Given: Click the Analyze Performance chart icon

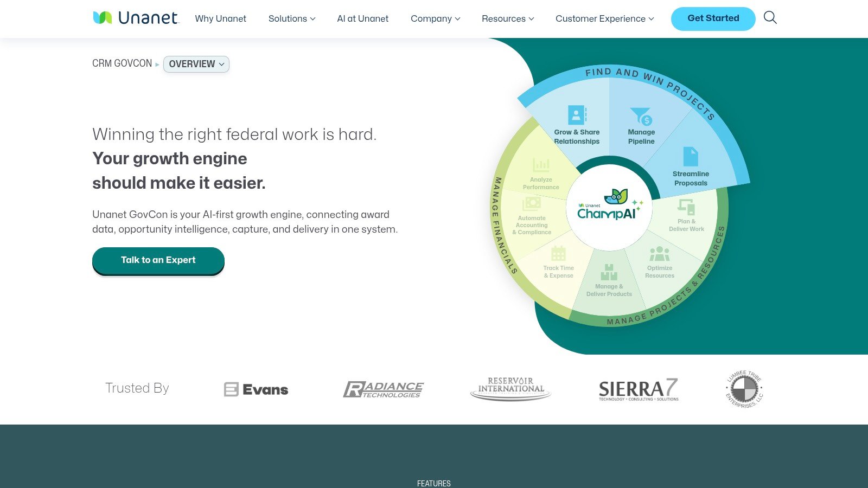Looking at the screenshot, I should (541, 165).
